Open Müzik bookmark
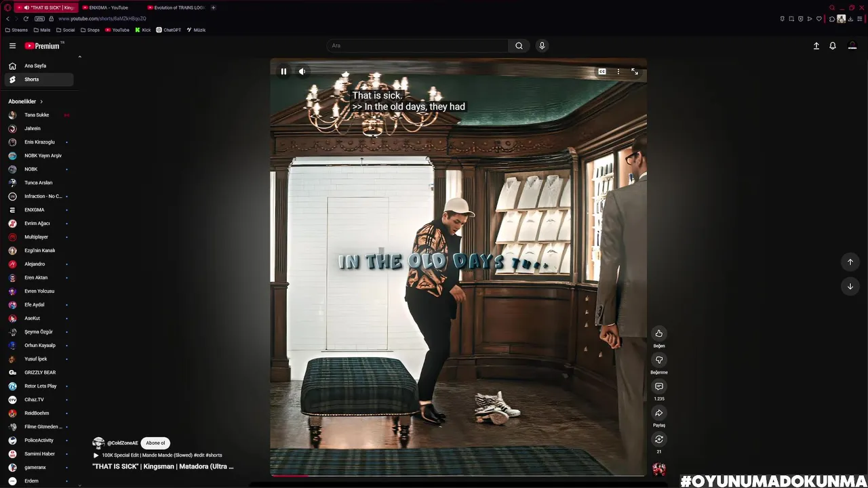Viewport: 868px width, 488px height. pyautogui.click(x=195, y=30)
